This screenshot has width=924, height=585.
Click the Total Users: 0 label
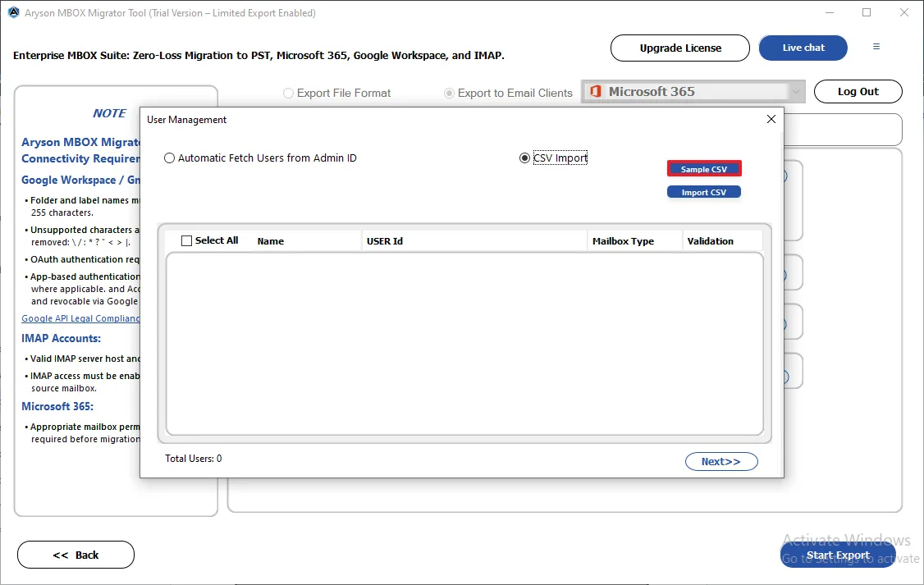coord(194,459)
